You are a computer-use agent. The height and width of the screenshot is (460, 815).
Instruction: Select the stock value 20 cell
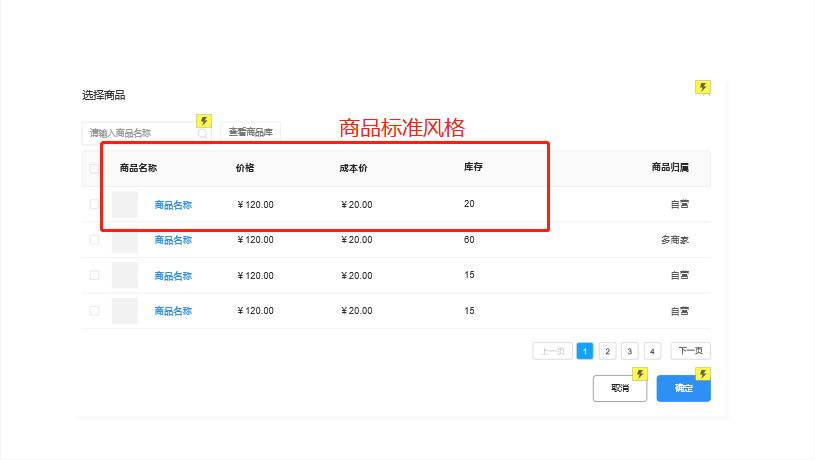click(469, 204)
